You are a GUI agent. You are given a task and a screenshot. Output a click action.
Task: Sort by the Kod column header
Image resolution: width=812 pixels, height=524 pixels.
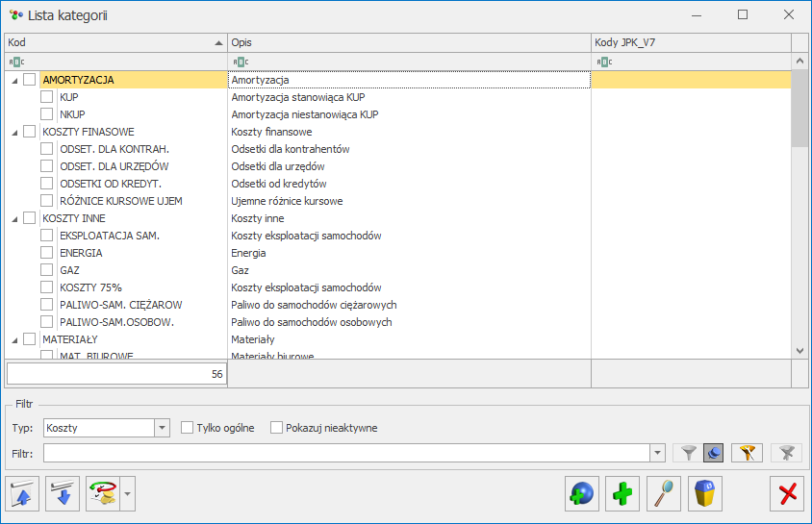[x=115, y=42]
